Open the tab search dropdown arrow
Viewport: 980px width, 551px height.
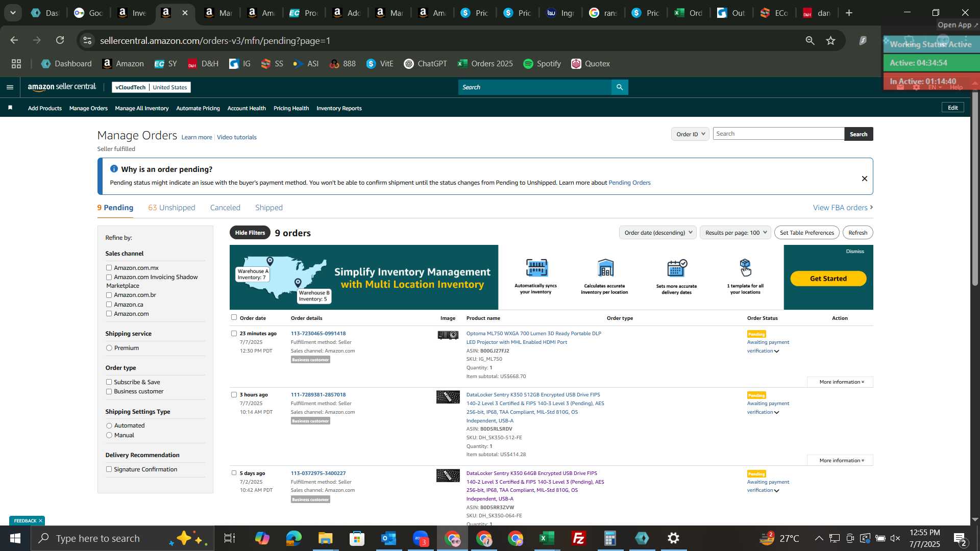pos(13,13)
